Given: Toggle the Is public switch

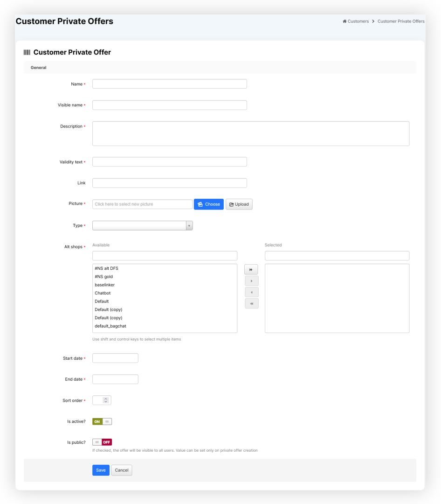Looking at the screenshot, I should pos(102,442).
